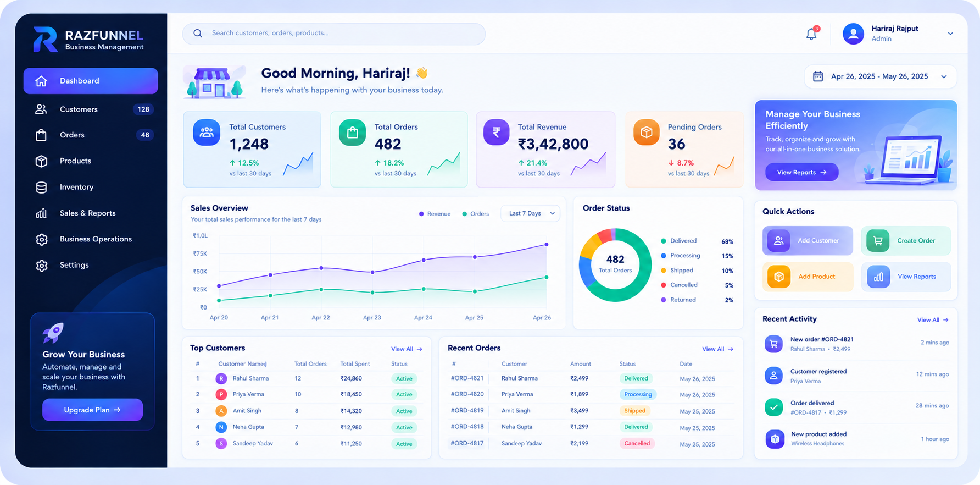Click View Reports in the banner

(802, 172)
